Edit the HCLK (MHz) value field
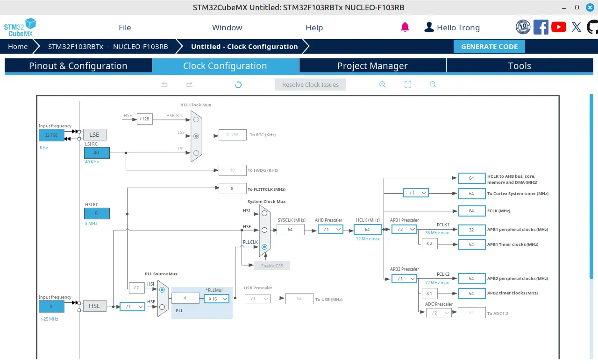598x364 pixels. (368, 229)
